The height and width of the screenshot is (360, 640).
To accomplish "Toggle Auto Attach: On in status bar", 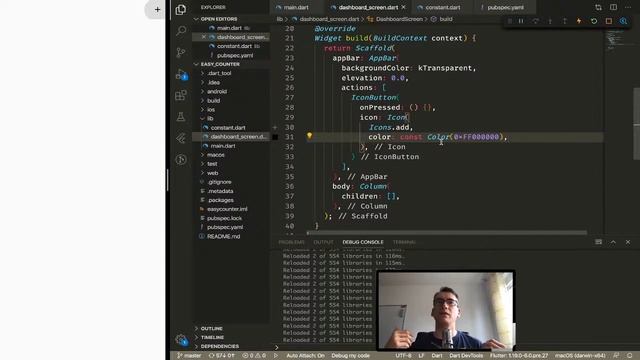I will pyautogui.click(x=305, y=356).
